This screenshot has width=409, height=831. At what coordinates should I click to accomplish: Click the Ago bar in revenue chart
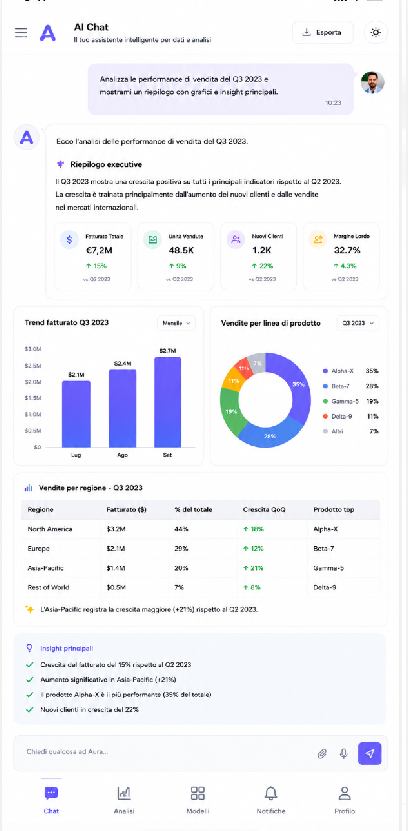(x=122, y=409)
